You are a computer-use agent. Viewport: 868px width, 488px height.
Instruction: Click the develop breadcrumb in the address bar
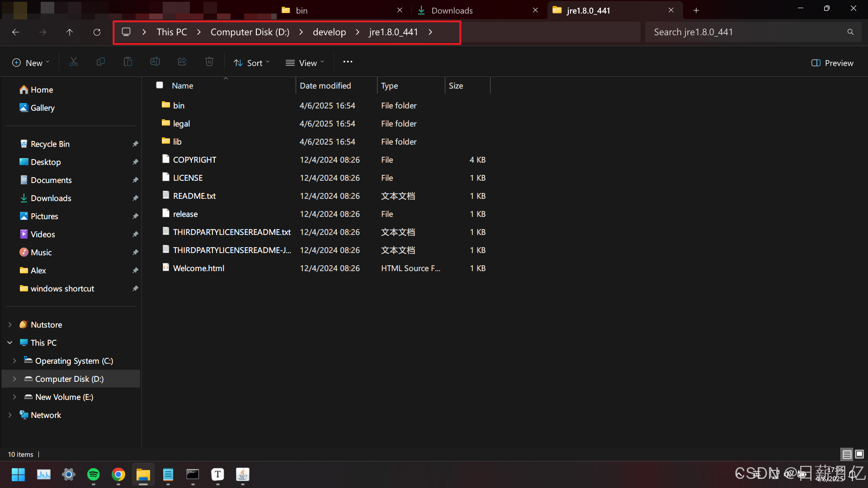[329, 32]
